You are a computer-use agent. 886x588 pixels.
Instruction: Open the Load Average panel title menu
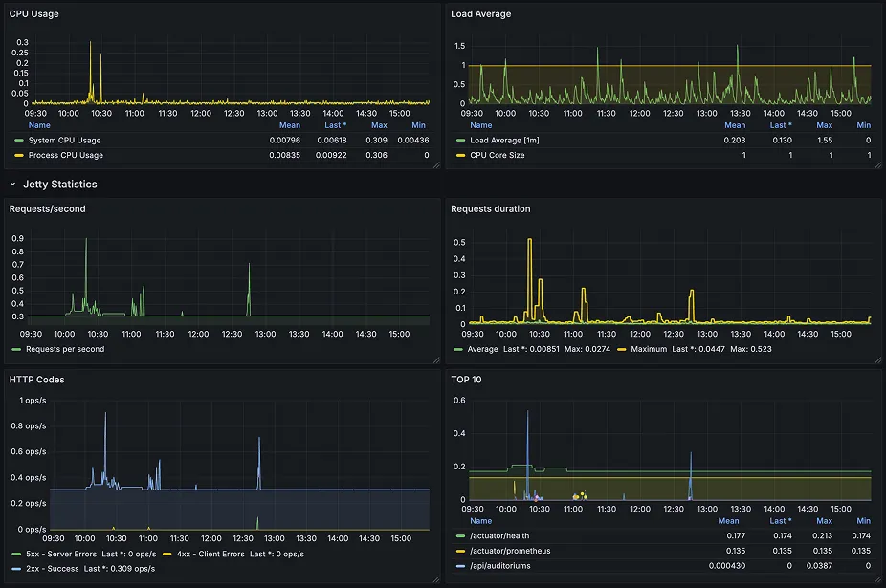click(x=481, y=14)
